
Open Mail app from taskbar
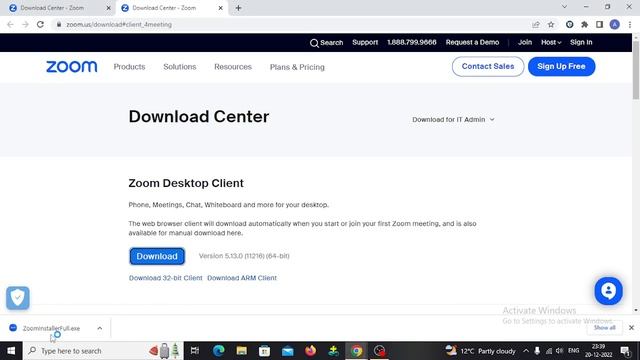(x=288, y=351)
